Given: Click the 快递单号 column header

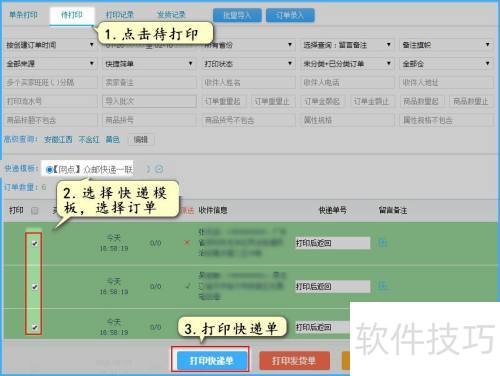Looking at the screenshot, I should [x=332, y=210].
